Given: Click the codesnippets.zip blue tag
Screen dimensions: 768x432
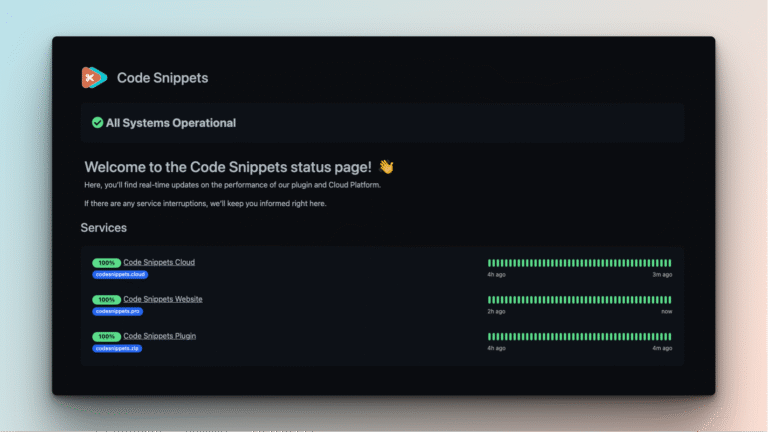Looking at the screenshot, I should [117, 348].
